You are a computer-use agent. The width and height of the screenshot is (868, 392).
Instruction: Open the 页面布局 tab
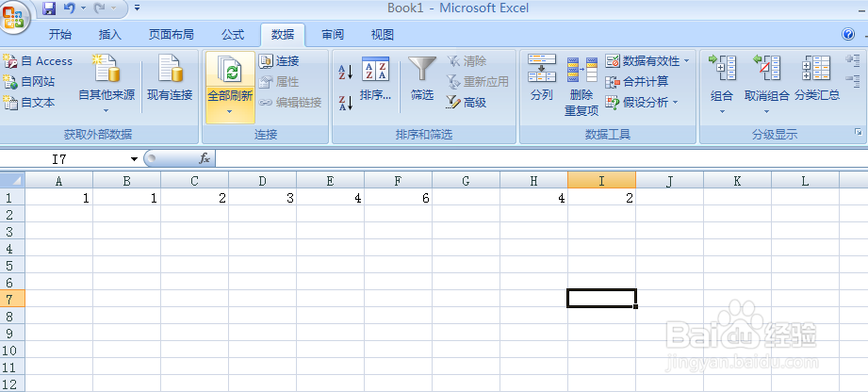pyautogui.click(x=171, y=35)
